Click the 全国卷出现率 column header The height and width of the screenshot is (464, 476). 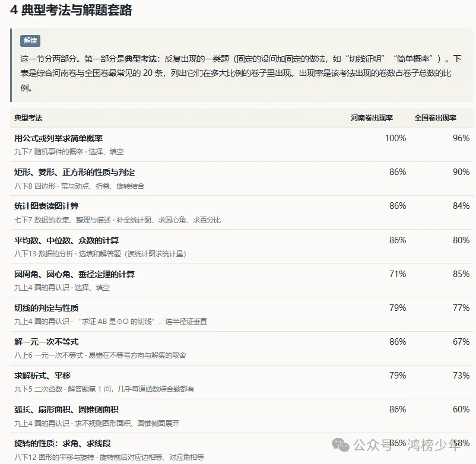click(435, 117)
